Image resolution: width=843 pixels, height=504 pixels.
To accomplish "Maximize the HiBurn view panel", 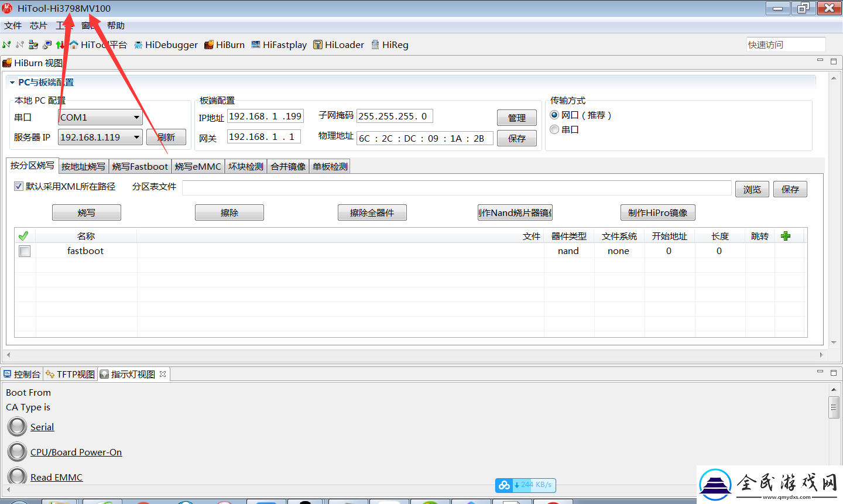I will click(834, 60).
